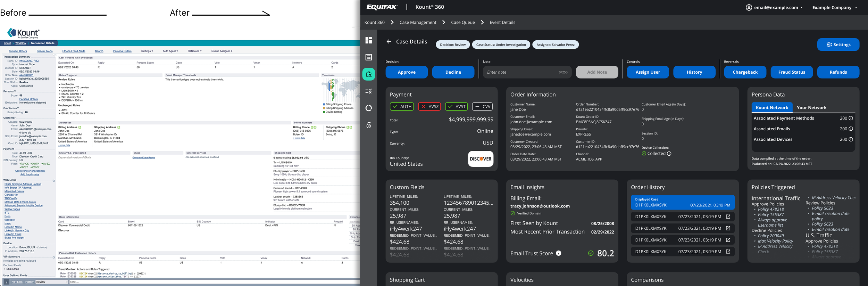Screen dimensions: 868x286
Task: Click the first green icon beside Billing Phone
Action: point(312,127)
